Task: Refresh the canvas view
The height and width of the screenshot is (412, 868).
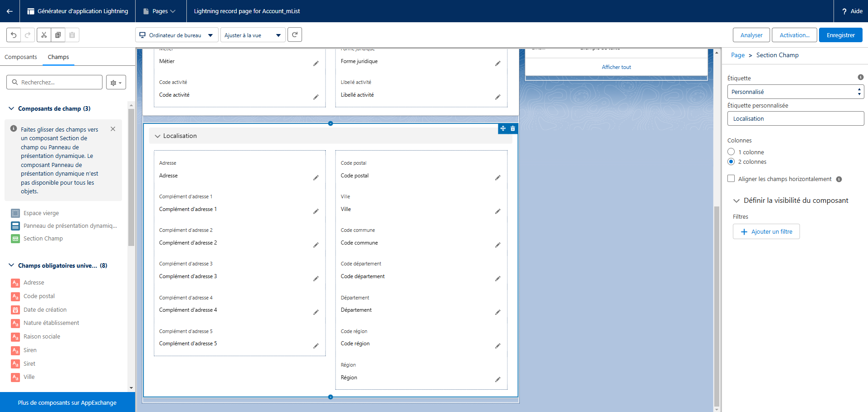Action: pos(295,34)
